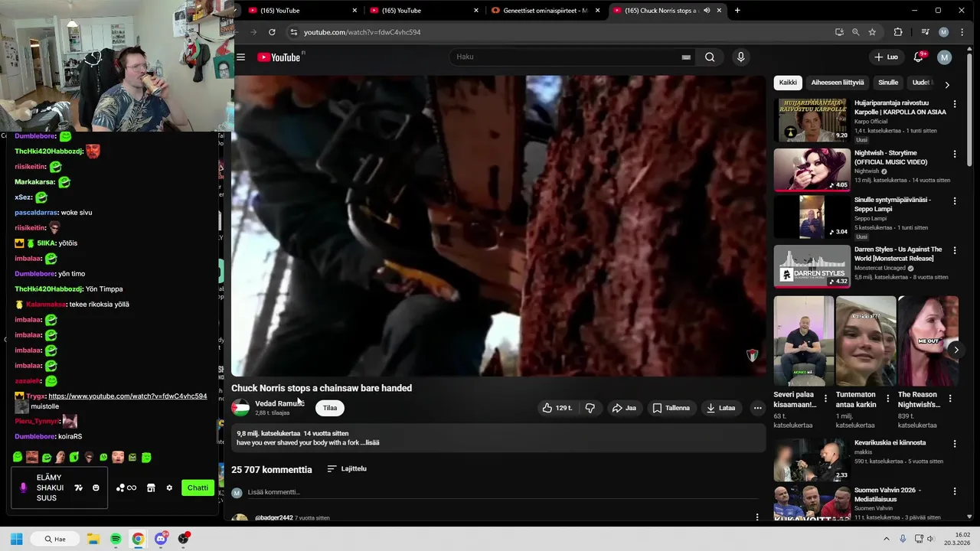Open options for the @badger2442 comment
980x551 pixels.
pyautogui.click(x=757, y=517)
